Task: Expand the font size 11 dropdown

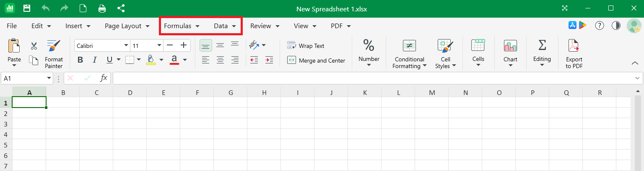Action: (147, 45)
